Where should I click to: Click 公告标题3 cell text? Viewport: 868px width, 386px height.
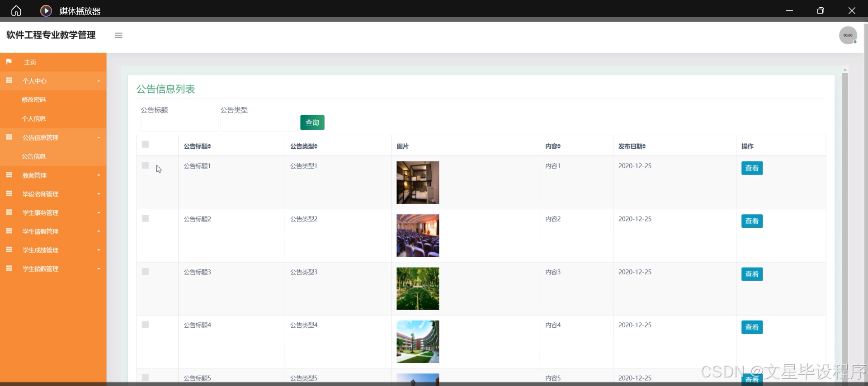197,272
